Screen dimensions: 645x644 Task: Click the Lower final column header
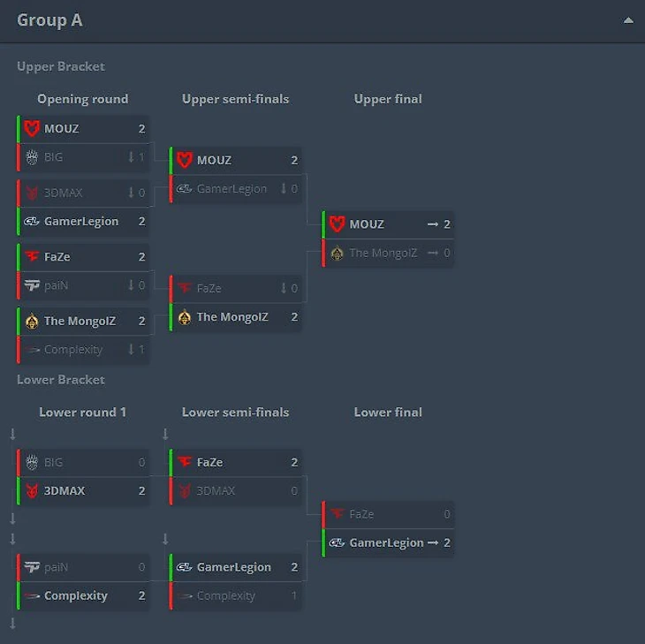click(388, 413)
